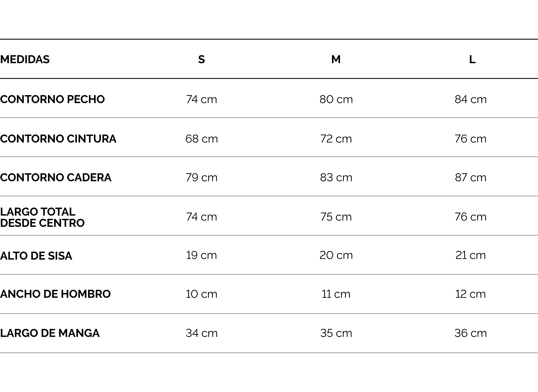Click the 80 cm chest value
The width and height of the screenshot is (538, 392).
coord(336,99)
